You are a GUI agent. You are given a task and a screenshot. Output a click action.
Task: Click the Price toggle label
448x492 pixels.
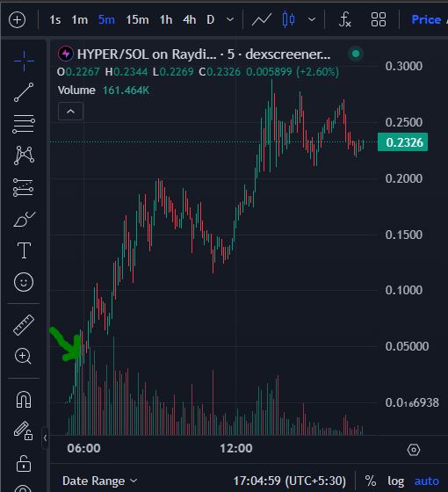[426, 19]
